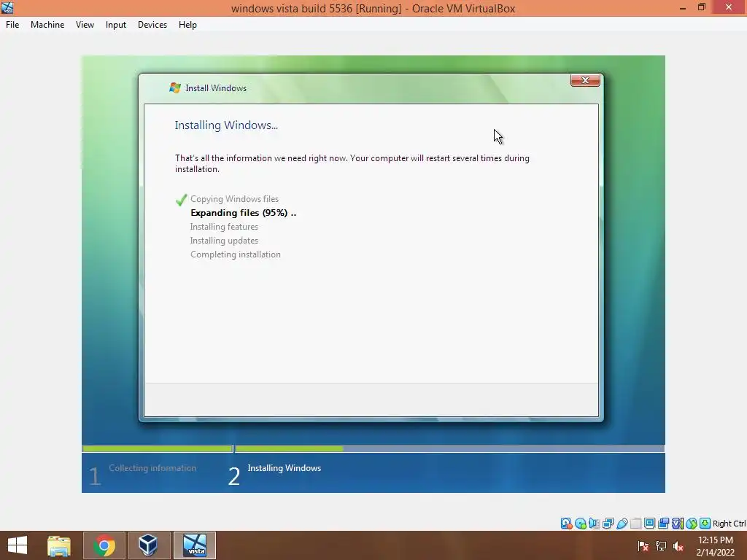Click 'Installing updates' step text

point(225,241)
